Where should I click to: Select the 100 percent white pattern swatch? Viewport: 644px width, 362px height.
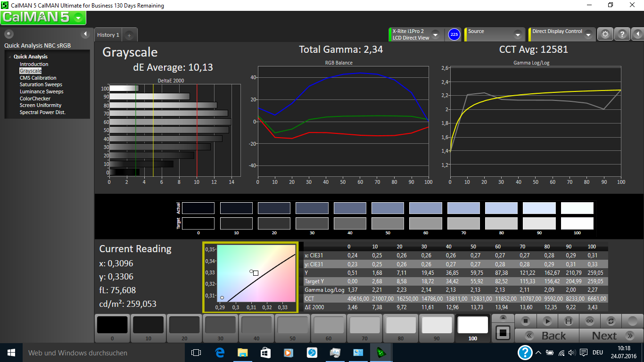(472, 328)
